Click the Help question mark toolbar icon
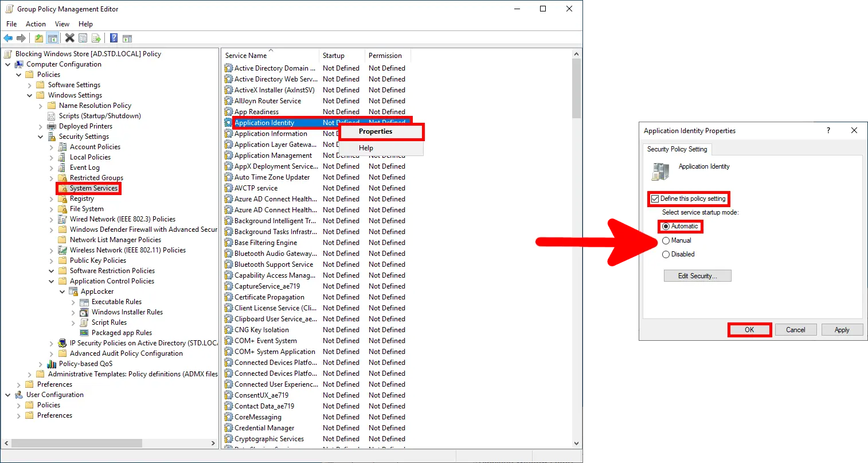The image size is (868, 463). point(113,38)
